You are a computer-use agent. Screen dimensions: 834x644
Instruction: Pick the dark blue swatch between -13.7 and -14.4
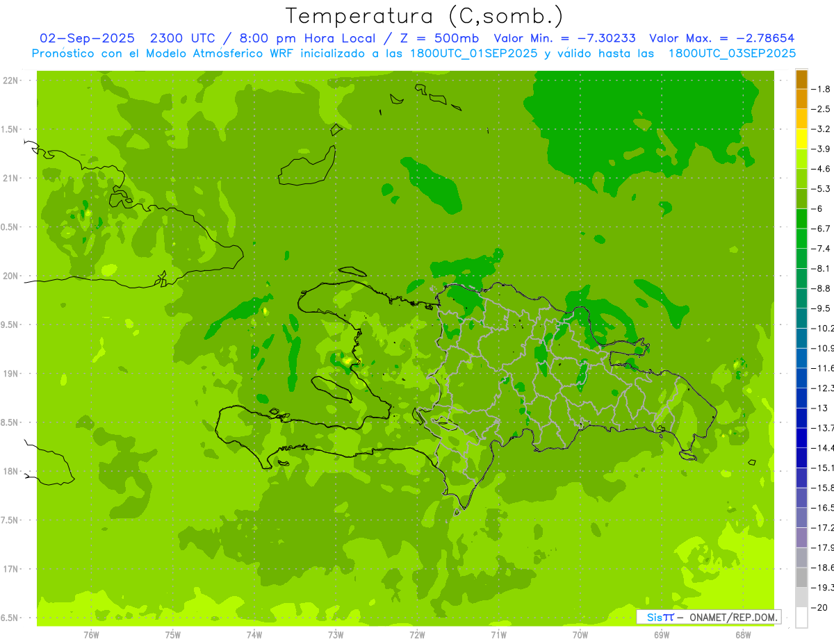[801, 438]
